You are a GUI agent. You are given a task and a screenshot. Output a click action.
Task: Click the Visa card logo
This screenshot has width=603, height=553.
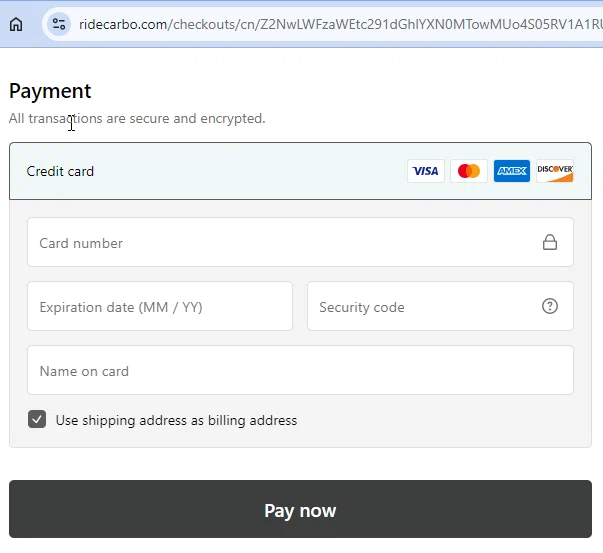coord(426,171)
